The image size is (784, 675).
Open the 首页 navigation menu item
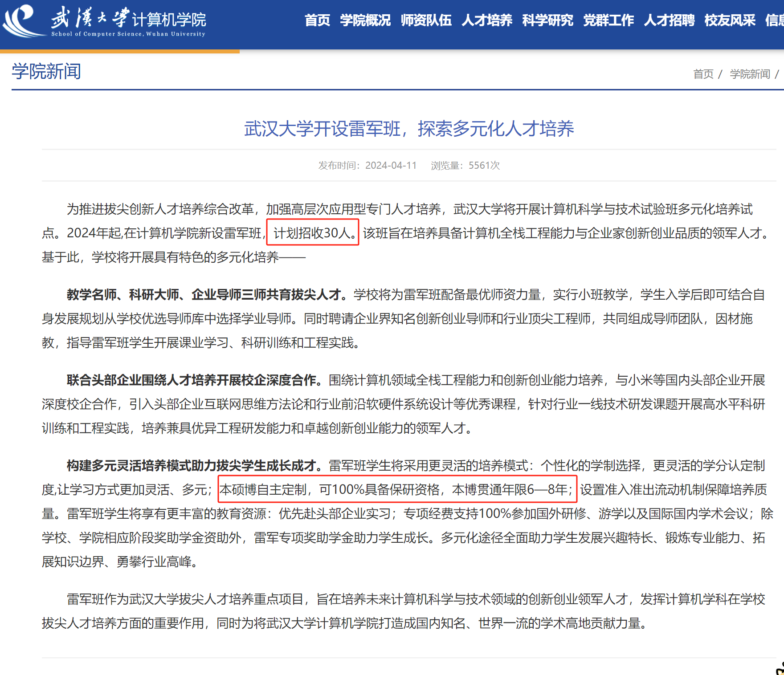click(317, 20)
